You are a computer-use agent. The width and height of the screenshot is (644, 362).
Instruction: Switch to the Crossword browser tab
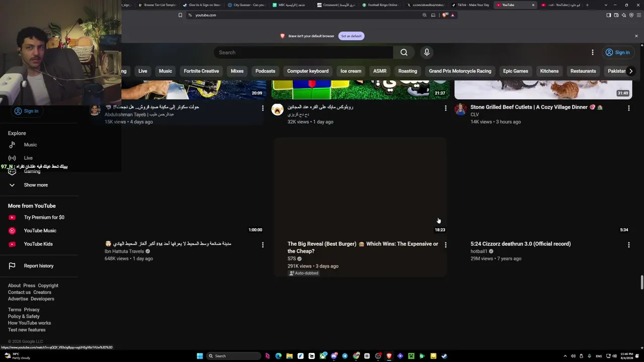coord(337,5)
